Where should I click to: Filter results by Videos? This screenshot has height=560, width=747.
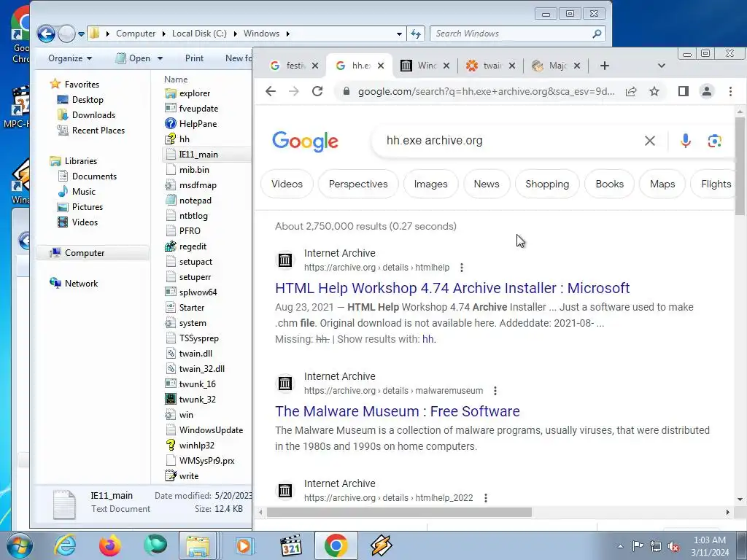coord(287,184)
